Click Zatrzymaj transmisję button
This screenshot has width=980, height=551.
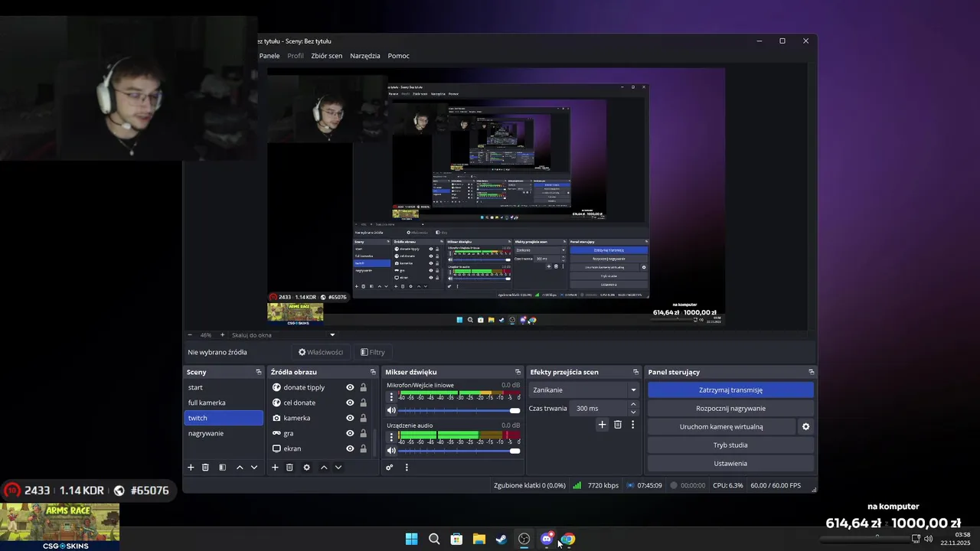(x=730, y=390)
